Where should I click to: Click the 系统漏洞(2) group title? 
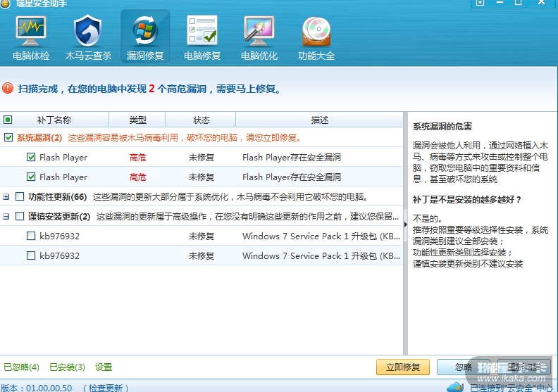tap(39, 137)
